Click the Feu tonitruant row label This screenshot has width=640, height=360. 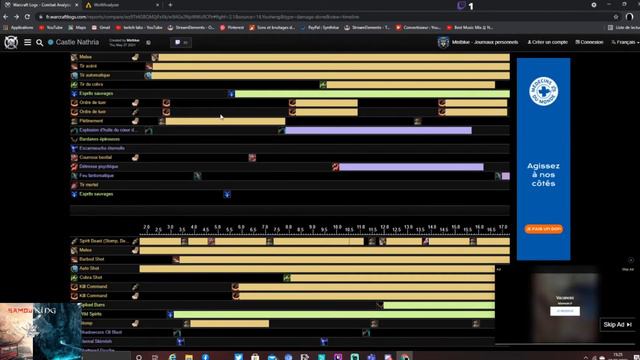(96, 176)
